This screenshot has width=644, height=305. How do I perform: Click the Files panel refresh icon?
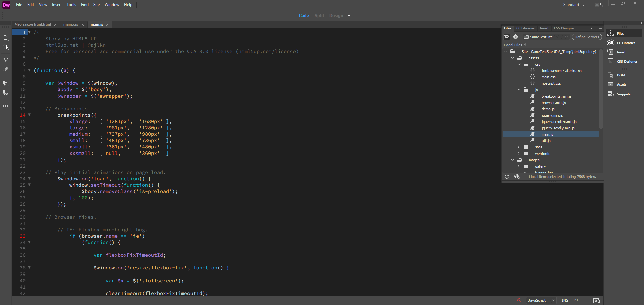[x=507, y=177]
